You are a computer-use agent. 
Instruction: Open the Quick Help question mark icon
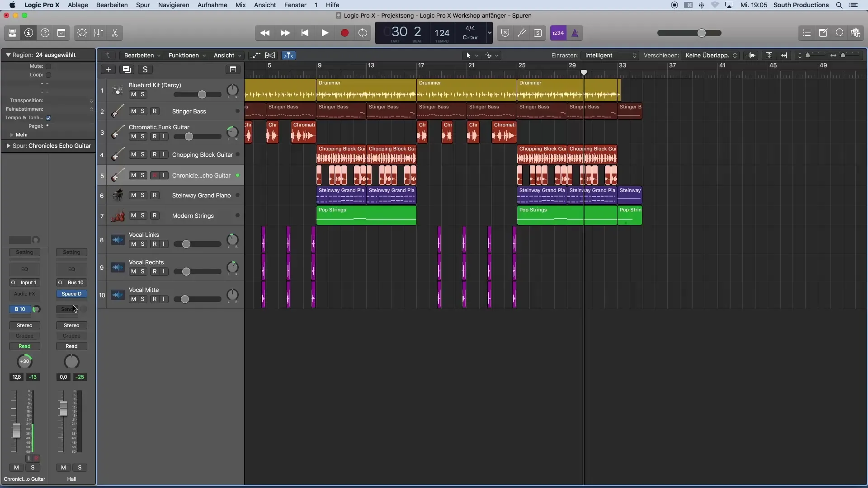(45, 33)
